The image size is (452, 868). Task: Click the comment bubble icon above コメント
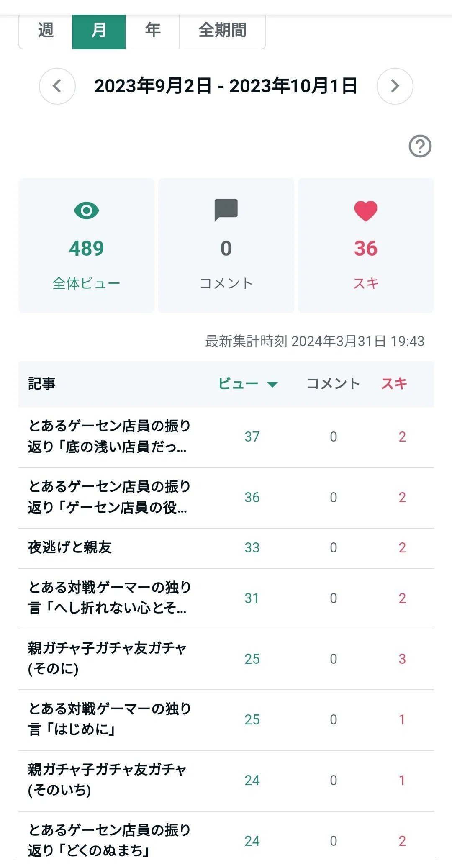[226, 210]
